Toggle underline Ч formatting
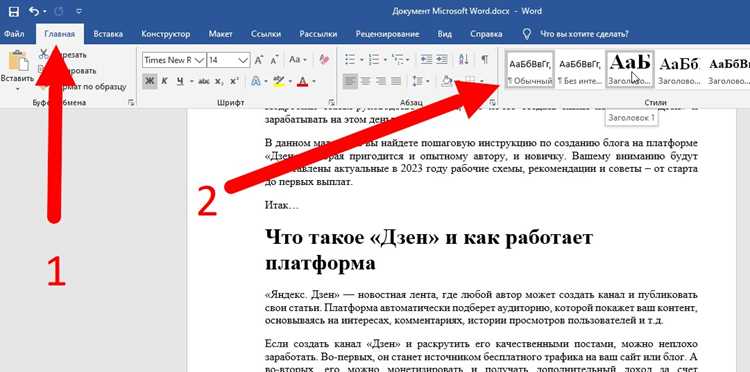Image resolution: width=750 pixels, height=372 pixels. tap(180, 81)
